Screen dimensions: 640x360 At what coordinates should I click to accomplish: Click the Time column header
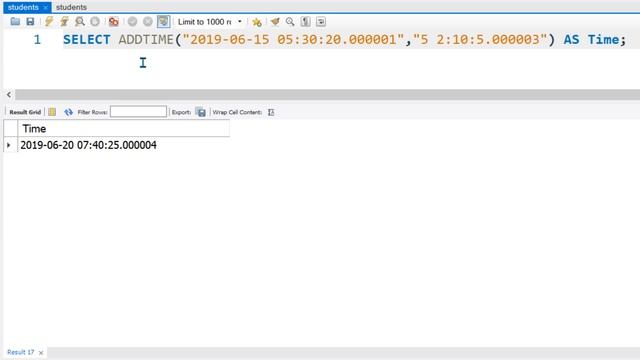(x=123, y=129)
